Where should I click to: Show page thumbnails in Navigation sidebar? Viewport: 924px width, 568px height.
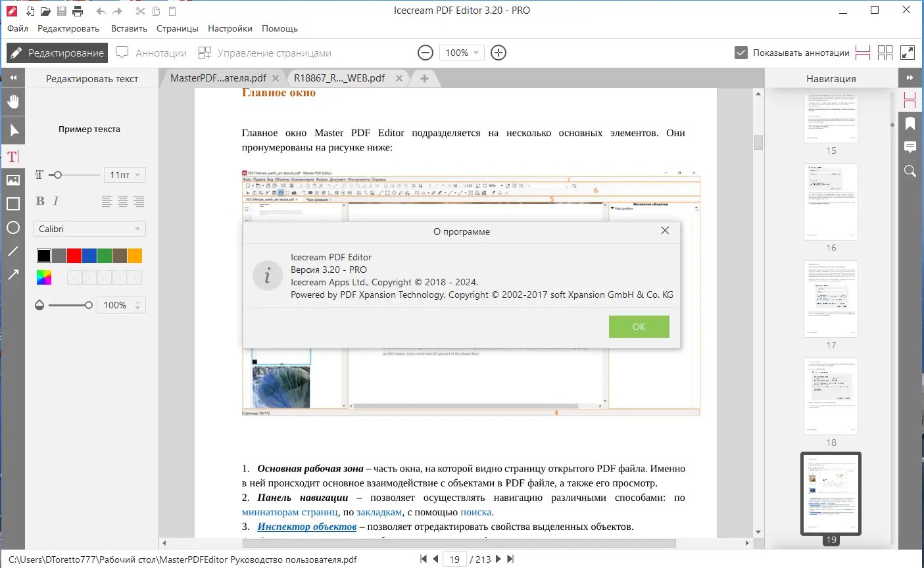click(x=910, y=100)
